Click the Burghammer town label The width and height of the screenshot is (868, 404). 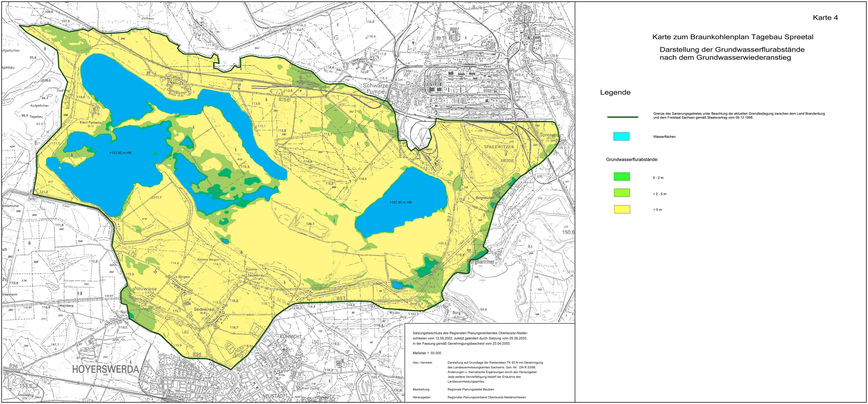click(x=481, y=262)
